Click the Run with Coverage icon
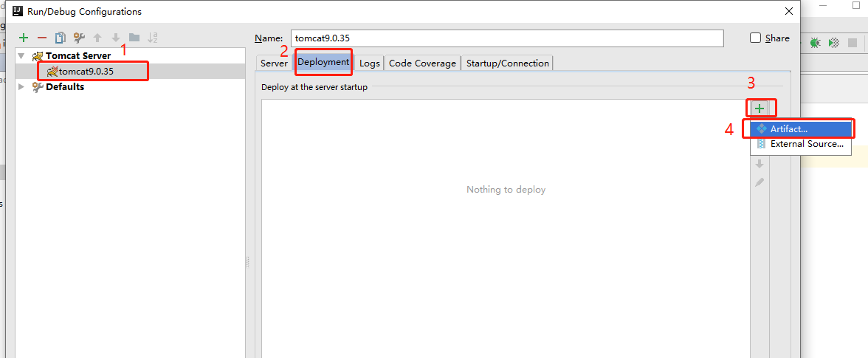Image resolution: width=868 pixels, height=358 pixels. click(x=833, y=44)
